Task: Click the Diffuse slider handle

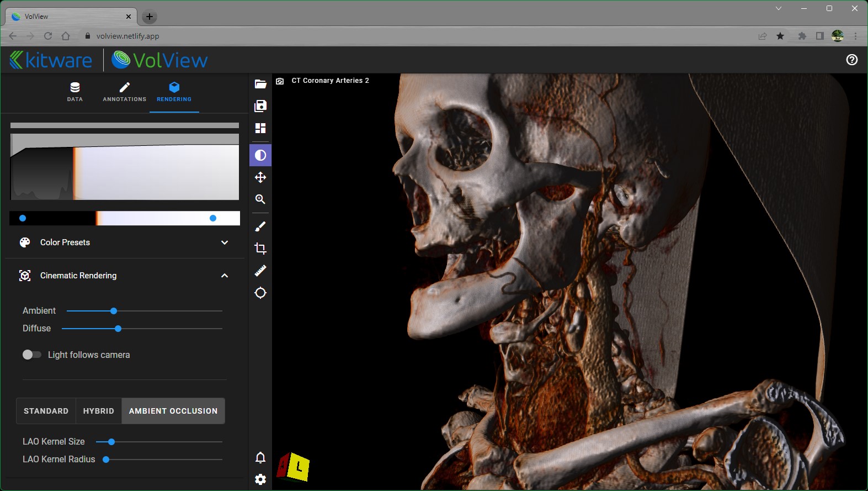Action: click(118, 329)
